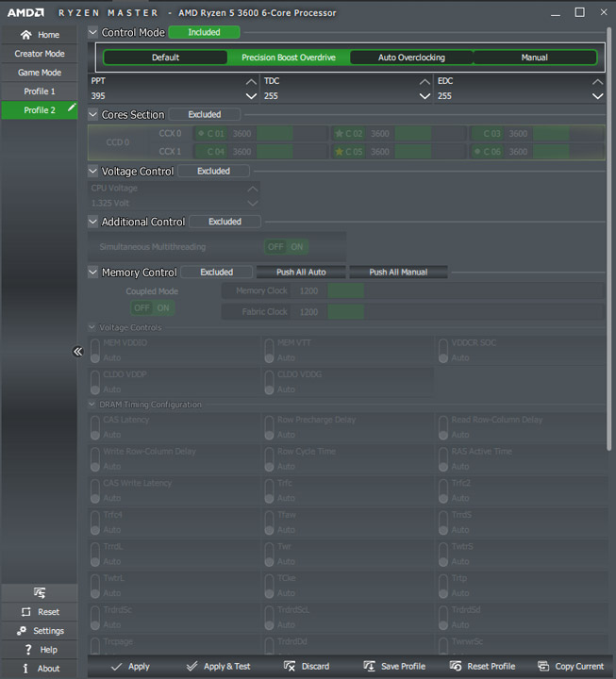Click the Save Profile icon
Image resolution: width=616 pixels, height=679 pixels.
(x=369, y=666)
